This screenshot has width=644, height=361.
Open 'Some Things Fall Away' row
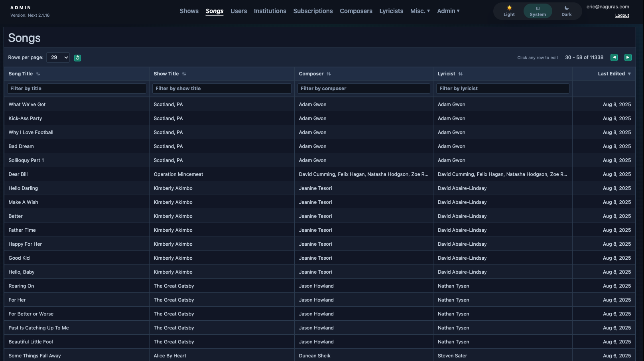[320, 355]
